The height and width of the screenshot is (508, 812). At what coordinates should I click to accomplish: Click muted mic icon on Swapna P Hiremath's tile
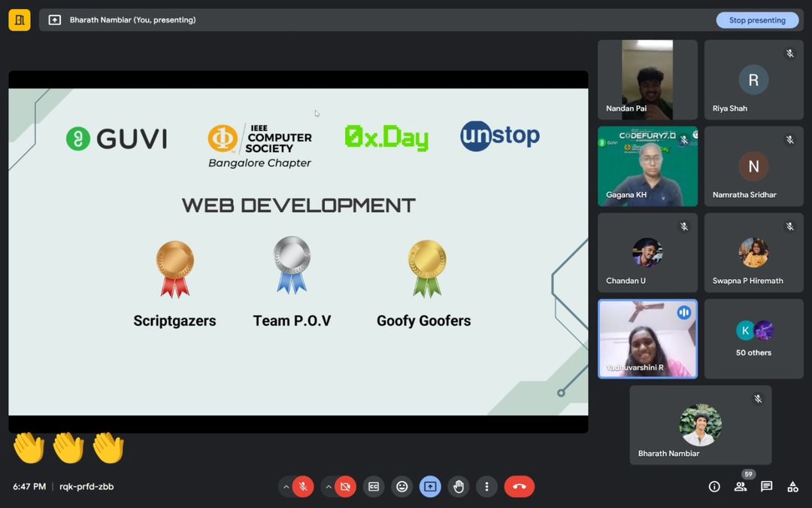click(x=789, y=227)
